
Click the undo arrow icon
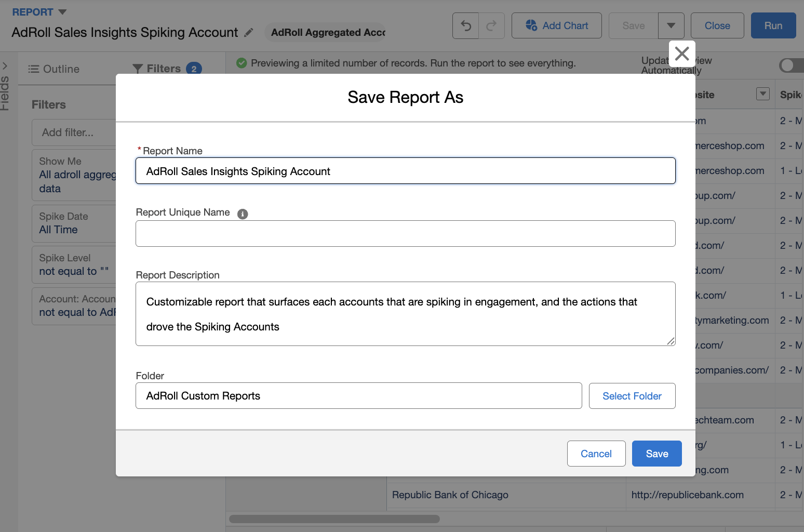coord(466,25)
